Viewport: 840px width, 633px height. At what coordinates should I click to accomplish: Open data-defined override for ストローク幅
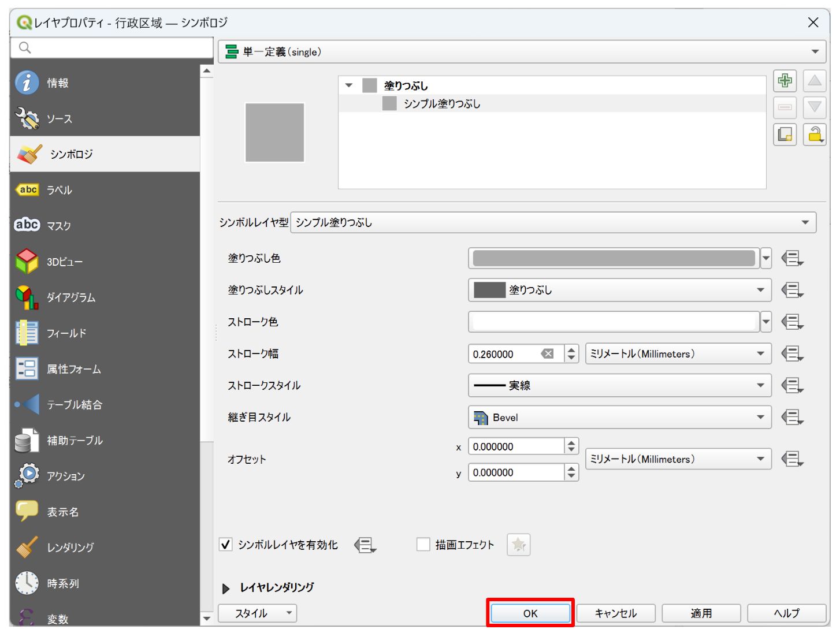pos(793,353)
